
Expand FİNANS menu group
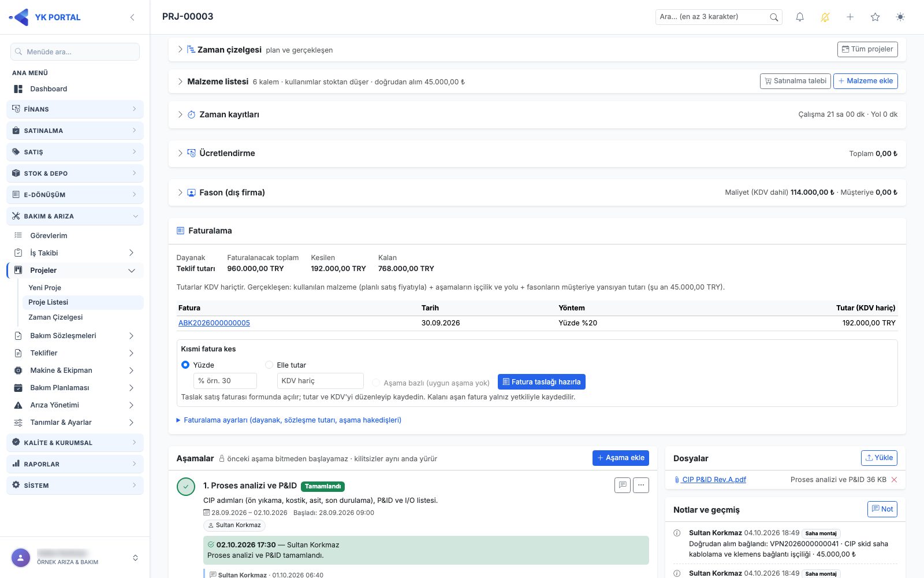(x=75, y=109)
